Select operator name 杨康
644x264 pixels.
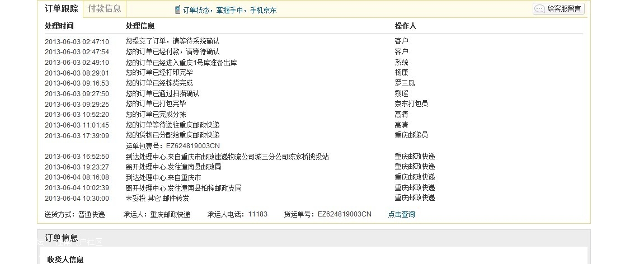coord(401,73)
